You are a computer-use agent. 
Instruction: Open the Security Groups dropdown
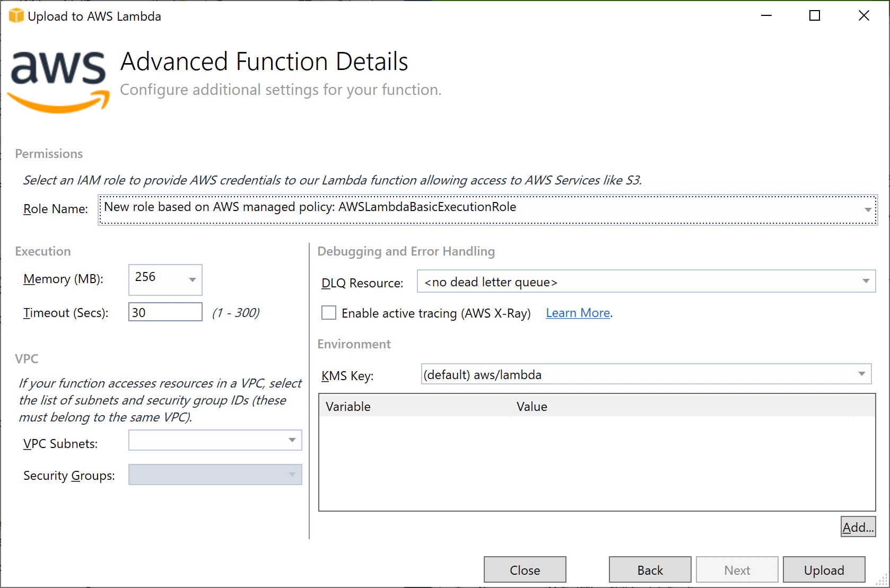click(215, 475)
